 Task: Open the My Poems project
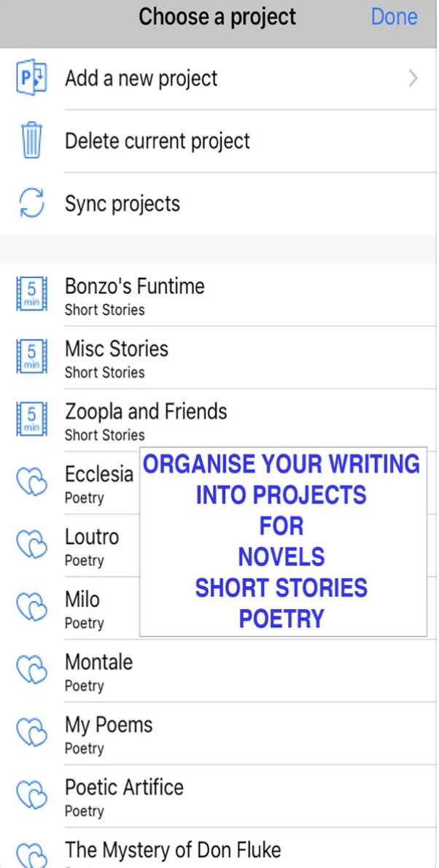tap(109, 735)
